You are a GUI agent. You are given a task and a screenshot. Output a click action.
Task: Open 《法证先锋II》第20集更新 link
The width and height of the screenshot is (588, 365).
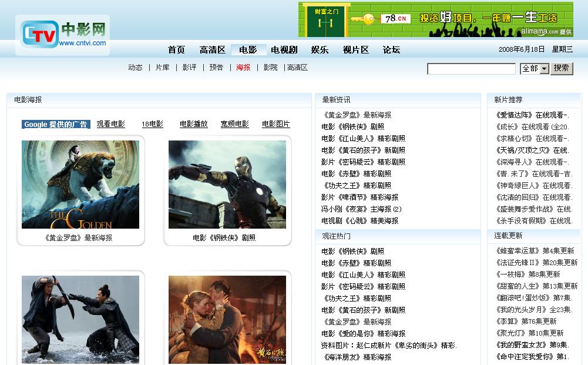tap(536, 263)
